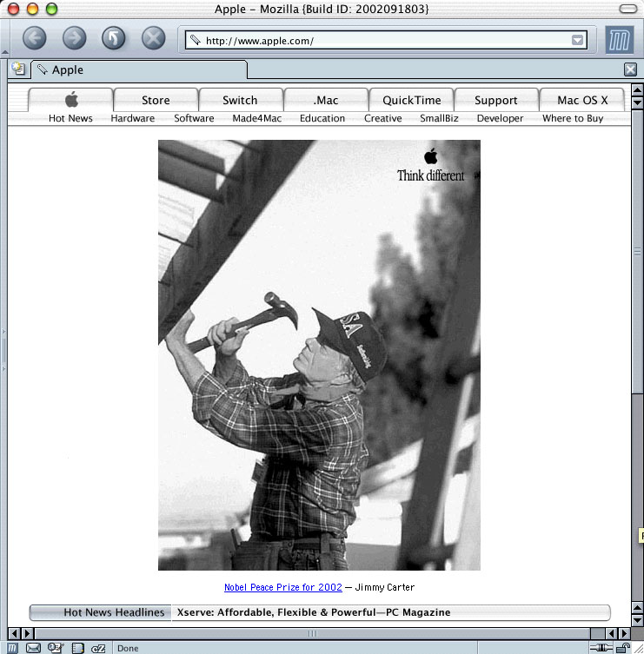Go to Hot News
Image resolution: width=644 pixels, height=654 pixels.
click(70, 118)
